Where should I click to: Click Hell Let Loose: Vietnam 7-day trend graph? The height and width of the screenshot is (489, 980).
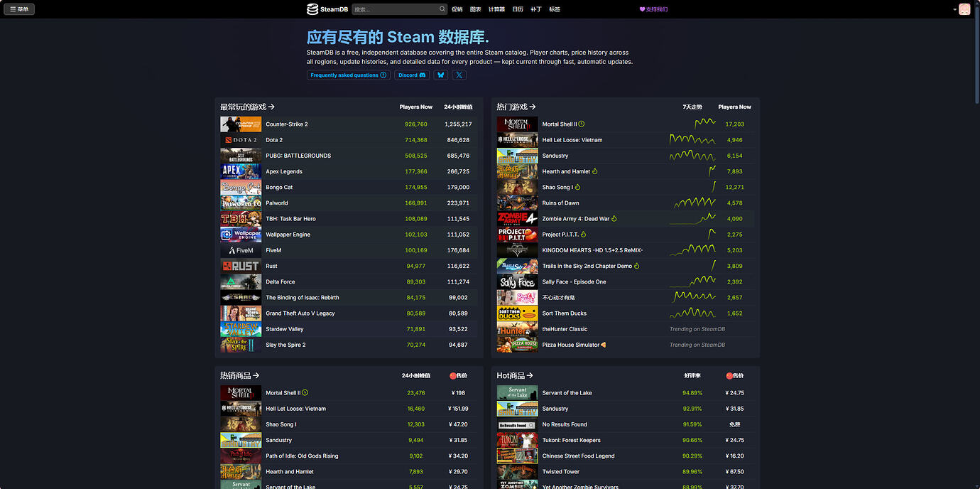692,140
